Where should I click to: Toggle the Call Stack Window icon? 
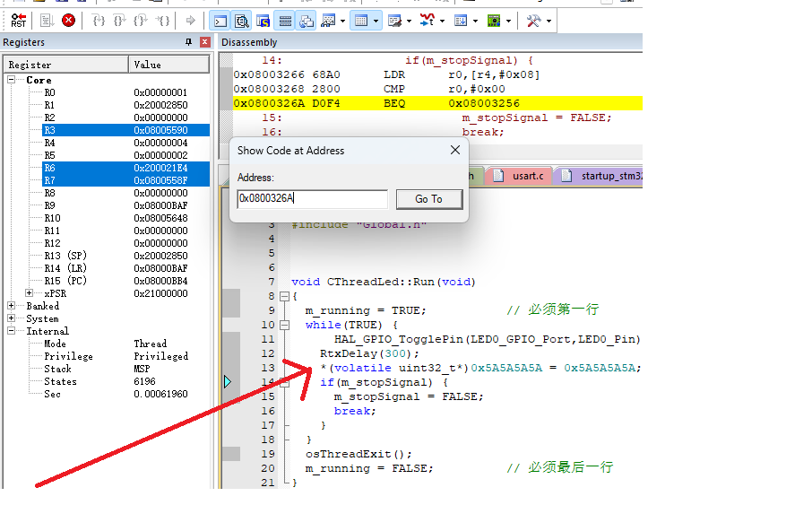tap(306, 21)
